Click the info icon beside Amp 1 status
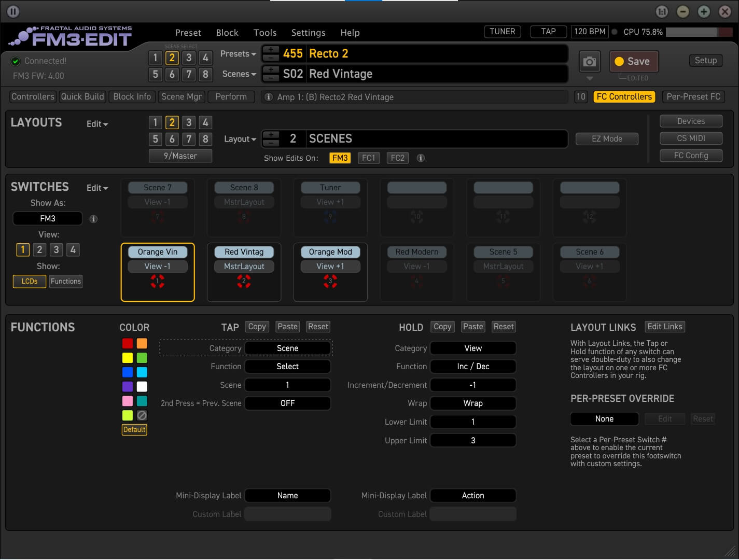Viewport: 739px width, 560px height. [x=269, y=97]
